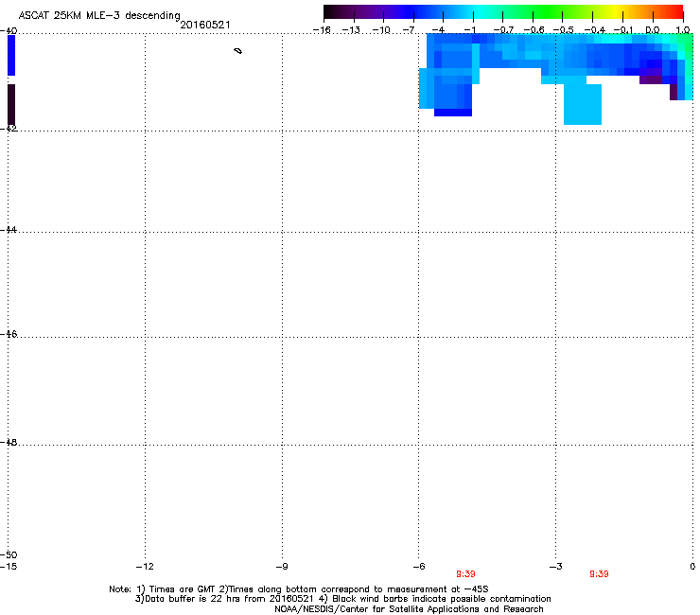This screenshot has width=700, height=615.
Task: Click the -44 latitude axis label
Action: point(9,230)
